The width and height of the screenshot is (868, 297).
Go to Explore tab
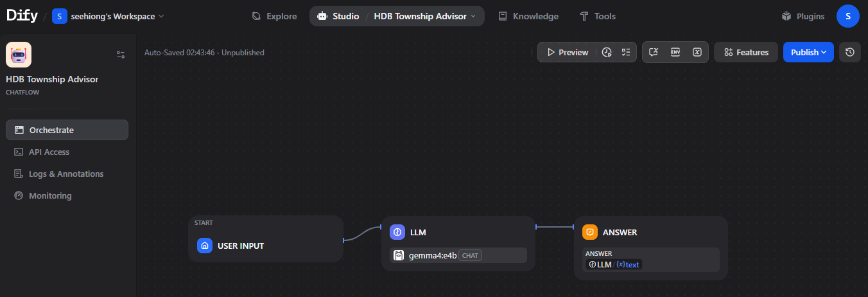[274, 16]
